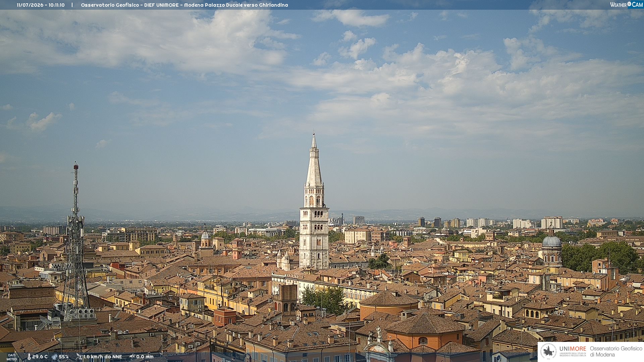
Task: Click the 0.0 mm rainfall value
Action: tap(145, 357)
